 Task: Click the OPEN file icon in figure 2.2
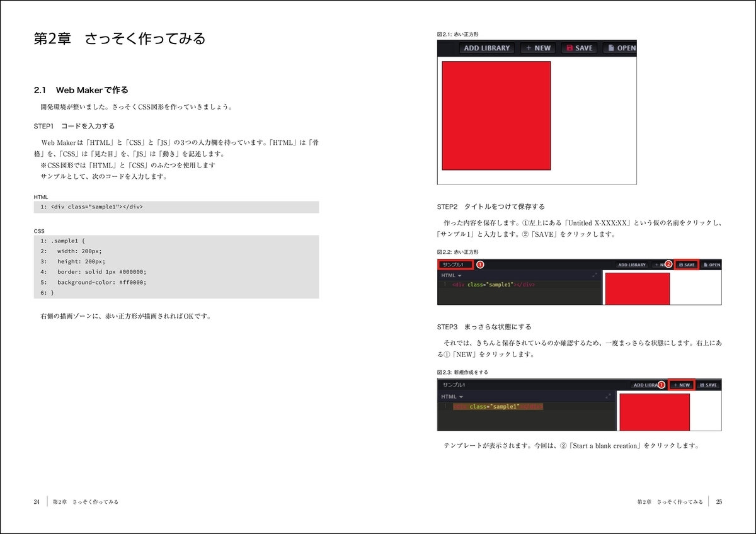(x=706, y=265)
